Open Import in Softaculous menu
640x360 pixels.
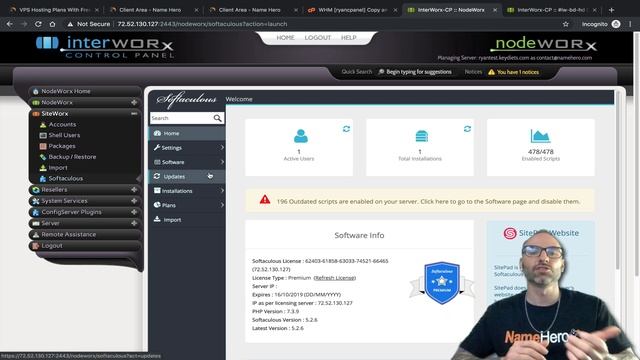(x=187, y=220)
